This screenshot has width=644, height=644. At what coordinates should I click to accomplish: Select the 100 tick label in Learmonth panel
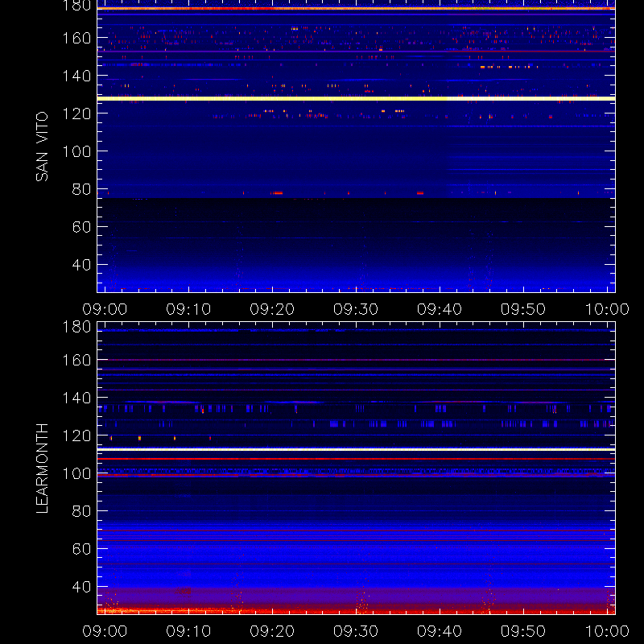pyautogui.click(x=76, y=473)
